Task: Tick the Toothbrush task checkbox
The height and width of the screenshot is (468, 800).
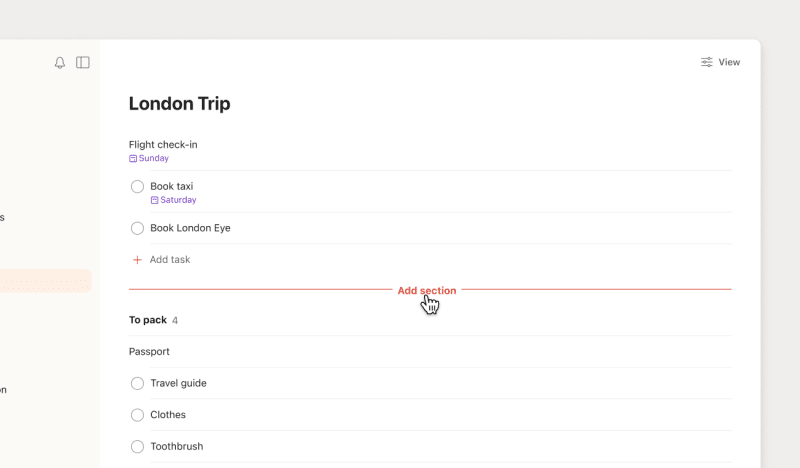Action: (138, 446)
